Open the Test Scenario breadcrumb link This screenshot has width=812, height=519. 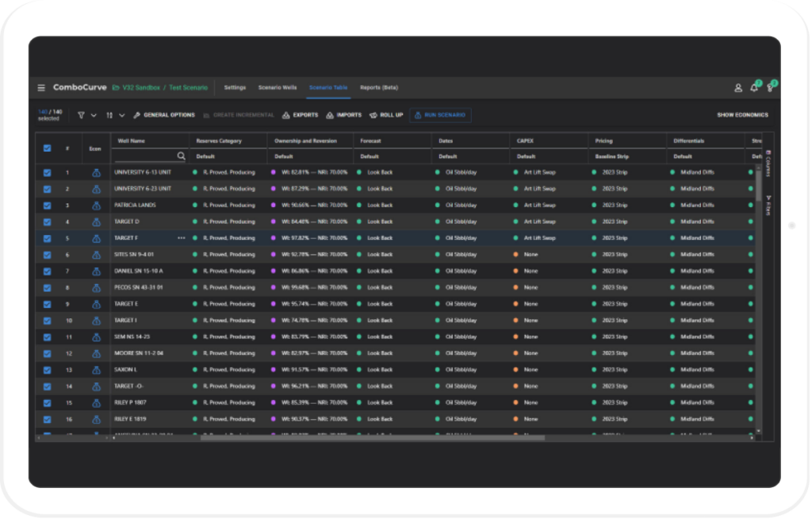coord(189,87)
